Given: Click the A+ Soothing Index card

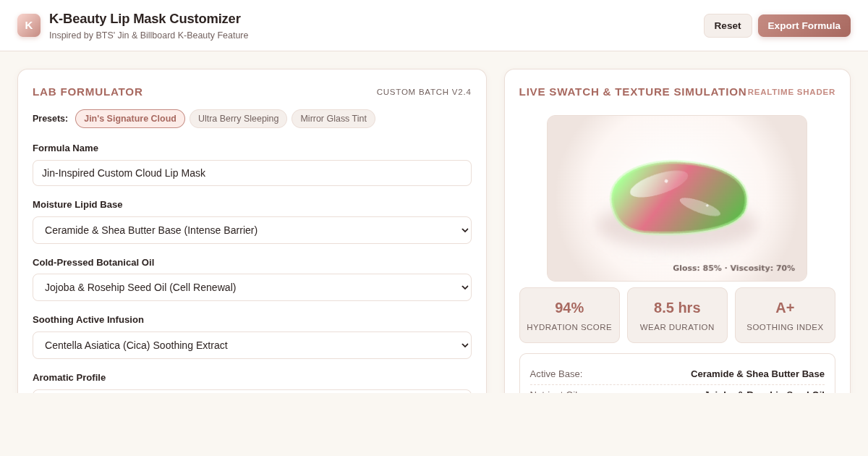Looking at the screenshot, I should [785, 316].
